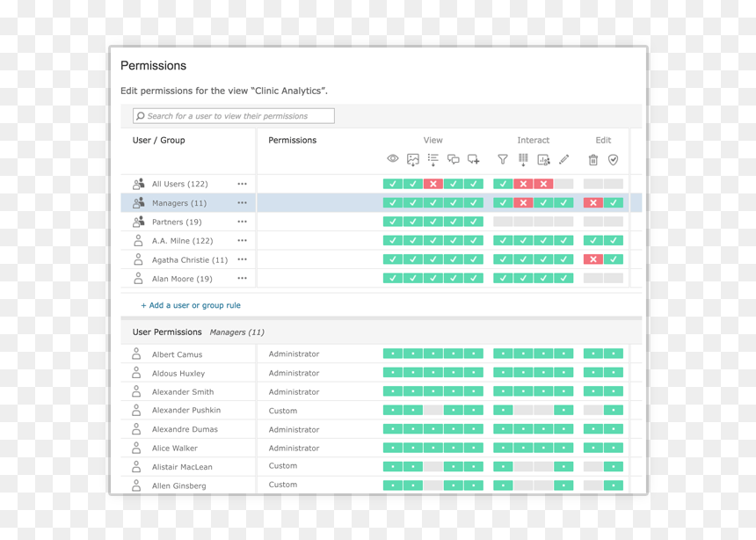The height and width of the screenshot is (540, 756).
Task: Toggle Managers denied Download Full Data cell
Action: (x=523, y=202)
